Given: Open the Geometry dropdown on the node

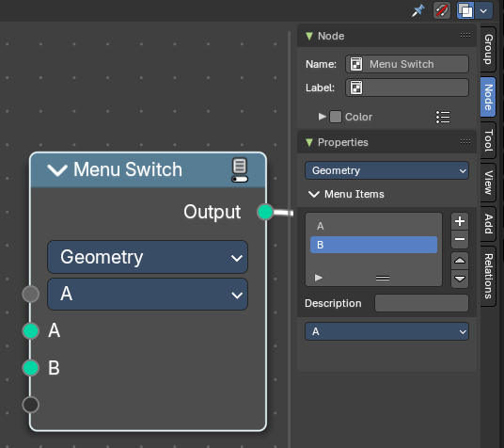Looking at the screenshot, I should point(148,257).
